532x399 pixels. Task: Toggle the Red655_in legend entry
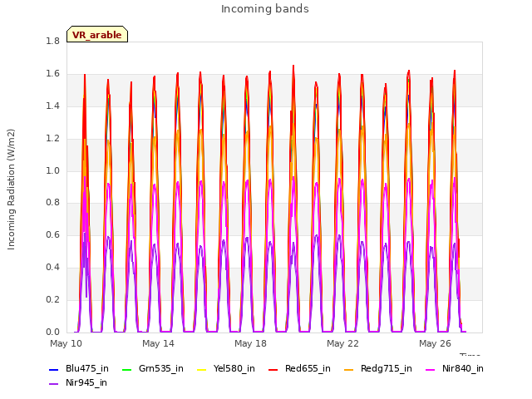coord(299,368)
